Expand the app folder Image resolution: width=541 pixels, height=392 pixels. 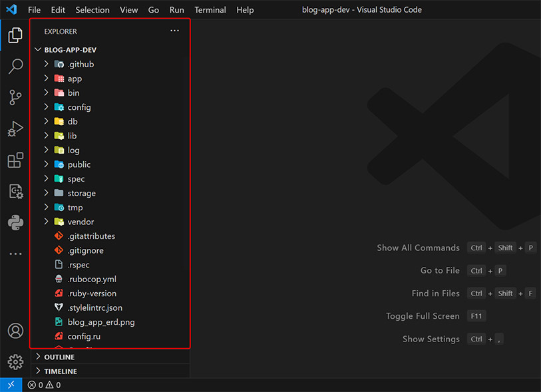coord(75,79)
